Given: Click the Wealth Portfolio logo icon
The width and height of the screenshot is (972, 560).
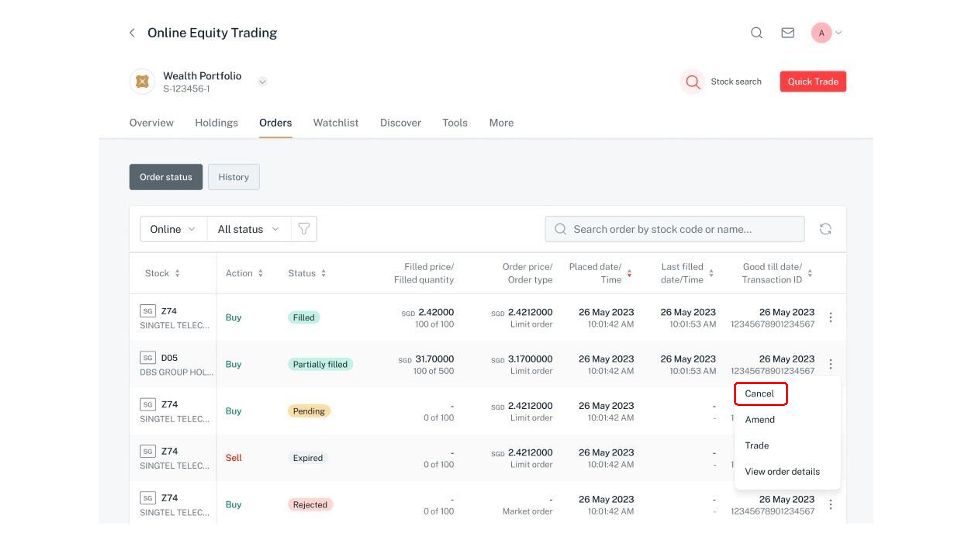Looking at the screenshot, I should [142, 81].
